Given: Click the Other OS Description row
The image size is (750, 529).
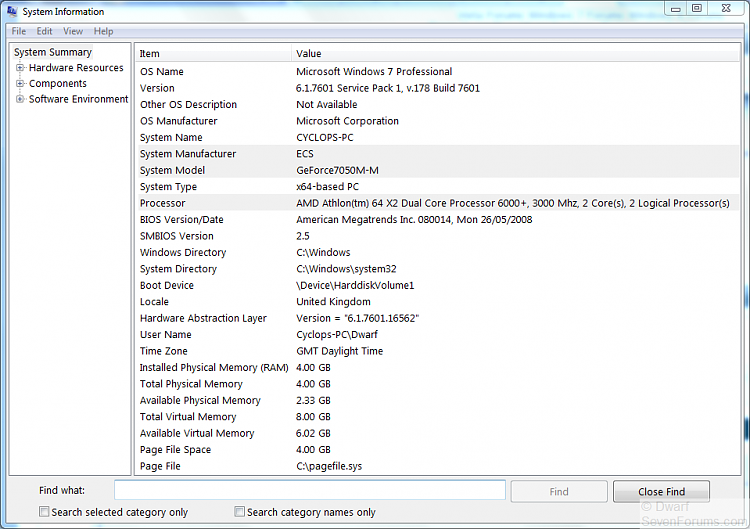Looking at the screenshot, I should (x=438, y=105).
